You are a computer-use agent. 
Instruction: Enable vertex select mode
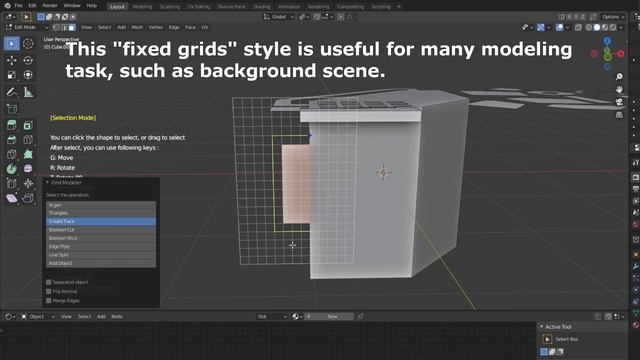[56, 27]
